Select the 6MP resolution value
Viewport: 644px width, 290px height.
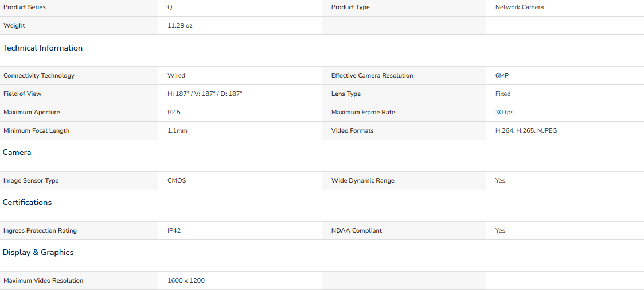502,76
